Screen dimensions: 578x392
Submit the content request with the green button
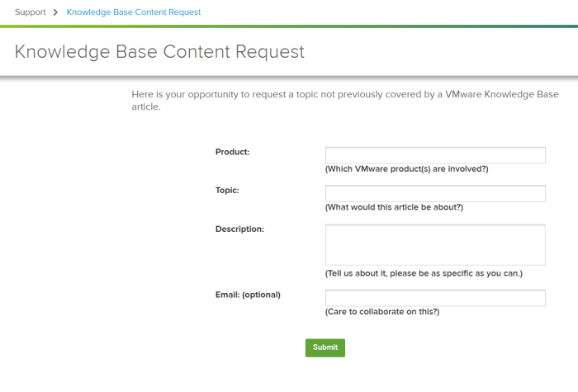pyautogui.click(x=325, y=347)
